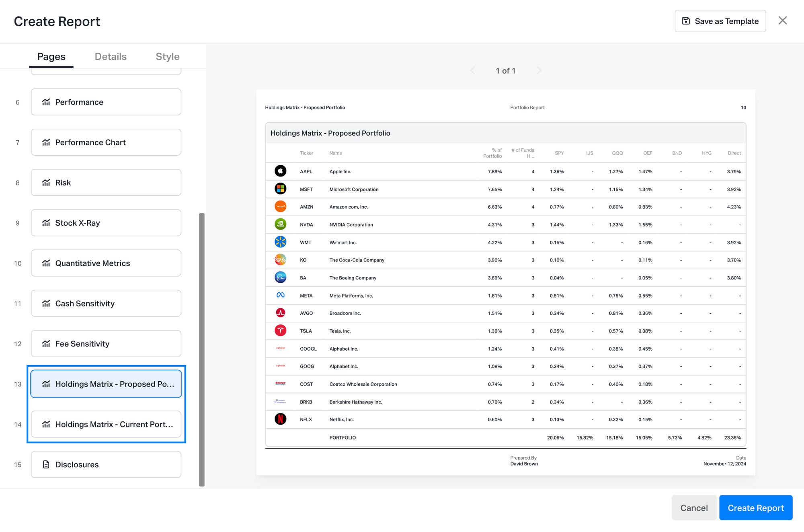Switch to the Pages tab
The height and width of the screenshot is (532, 804).
(x=51, y=57)
